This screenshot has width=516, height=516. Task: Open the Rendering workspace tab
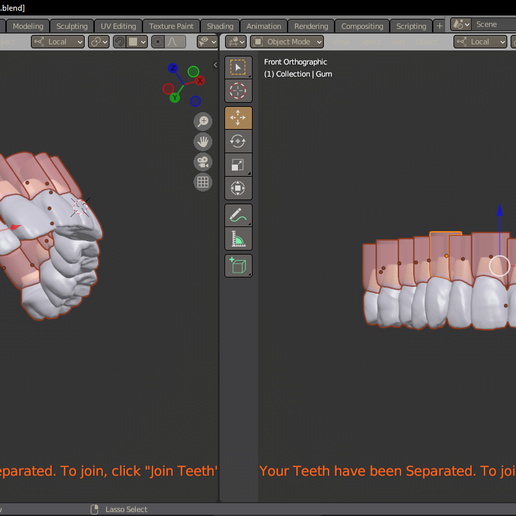pyautogui.click(x=311, y=26)
